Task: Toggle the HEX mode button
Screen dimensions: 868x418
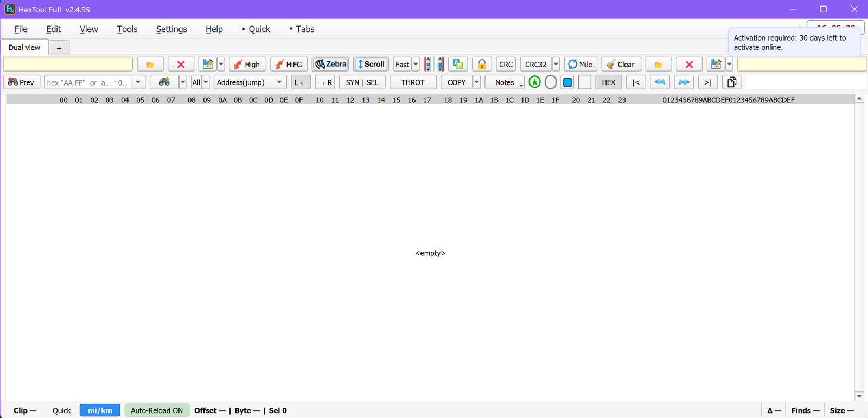Action: click(609, 82)
